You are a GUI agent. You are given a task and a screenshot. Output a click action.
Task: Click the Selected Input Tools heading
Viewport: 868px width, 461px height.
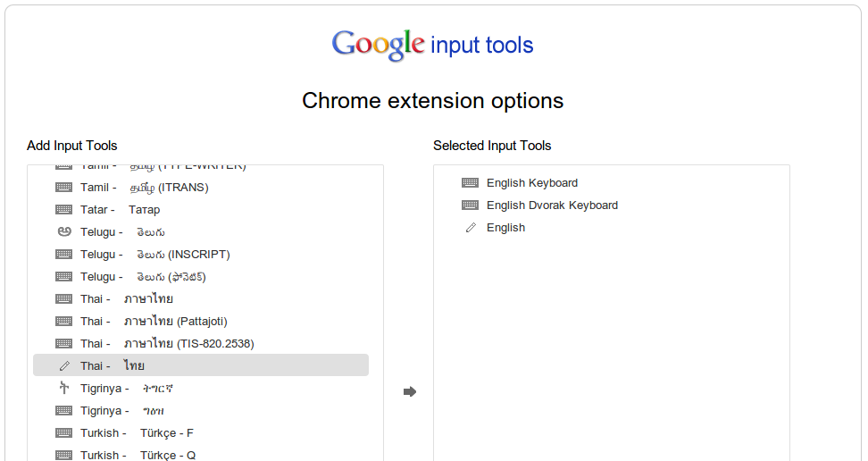click(x=492, y=146)
